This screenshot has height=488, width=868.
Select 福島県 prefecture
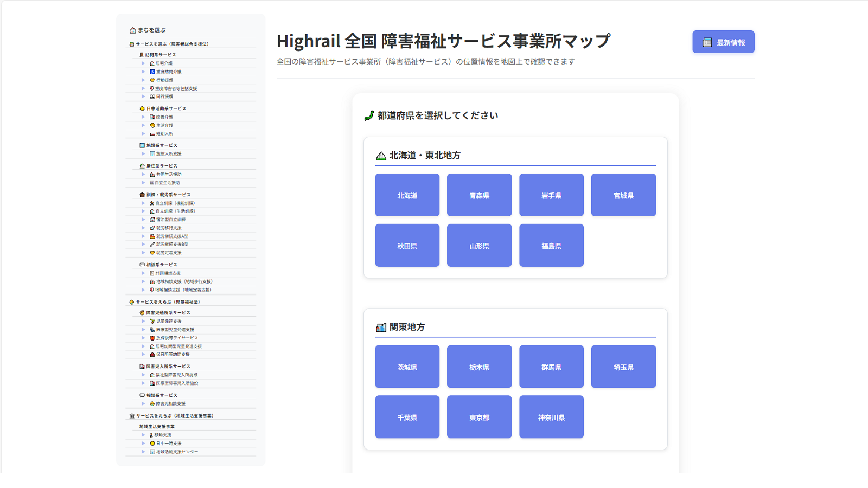click(551, 246)
